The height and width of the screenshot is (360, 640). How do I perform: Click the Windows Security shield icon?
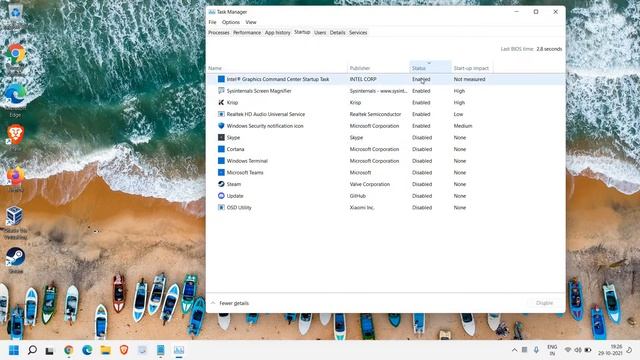(x=221, y=126)
